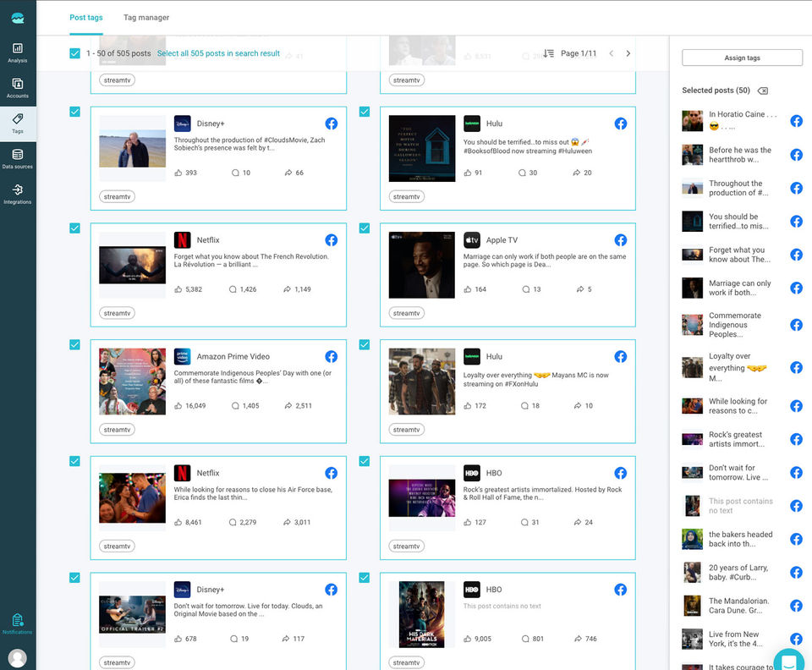Uncheck the Apple TV Marriage post
The image size is (812, 670).
[365, 228]
